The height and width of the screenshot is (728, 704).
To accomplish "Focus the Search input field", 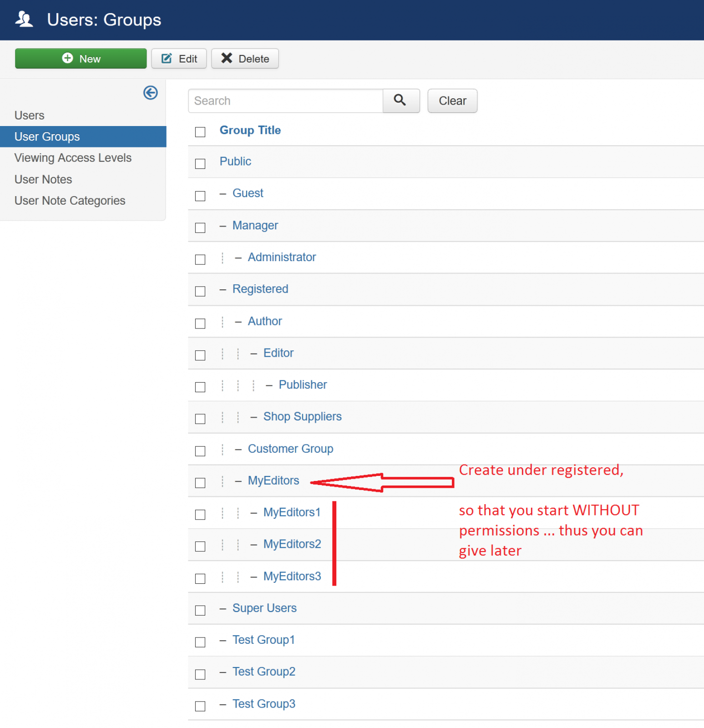I will [285, 101].
